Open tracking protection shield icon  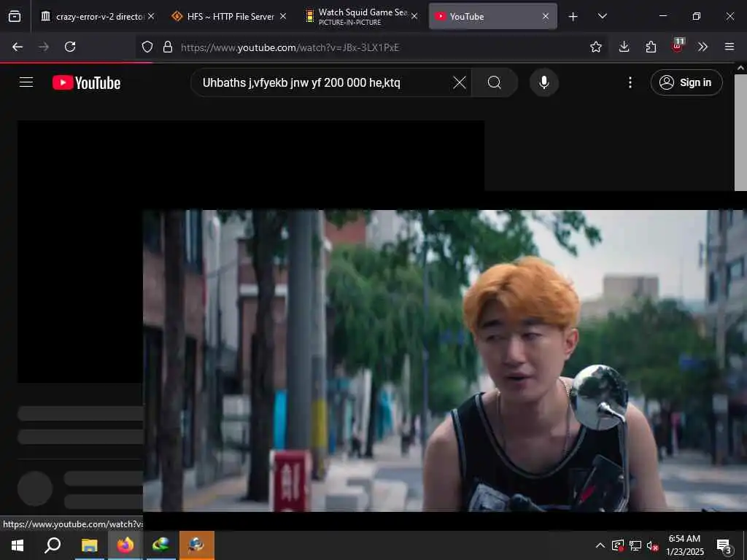147,47
